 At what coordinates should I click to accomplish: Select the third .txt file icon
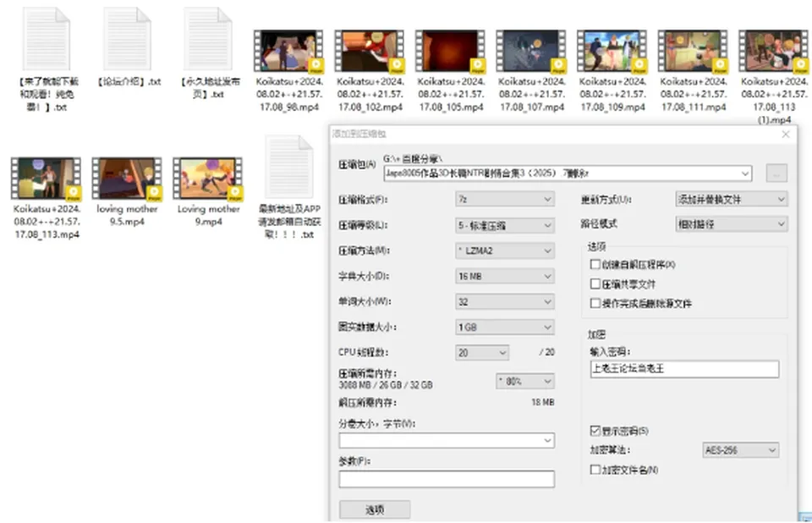pos(208,39)
